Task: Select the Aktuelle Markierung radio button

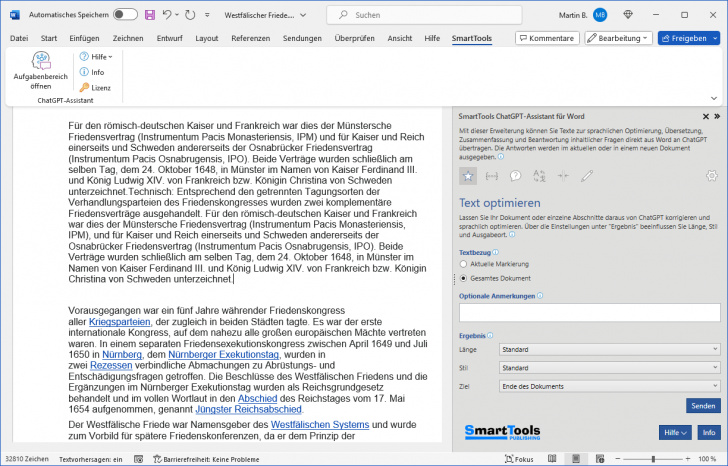Action: pos(463,263)
